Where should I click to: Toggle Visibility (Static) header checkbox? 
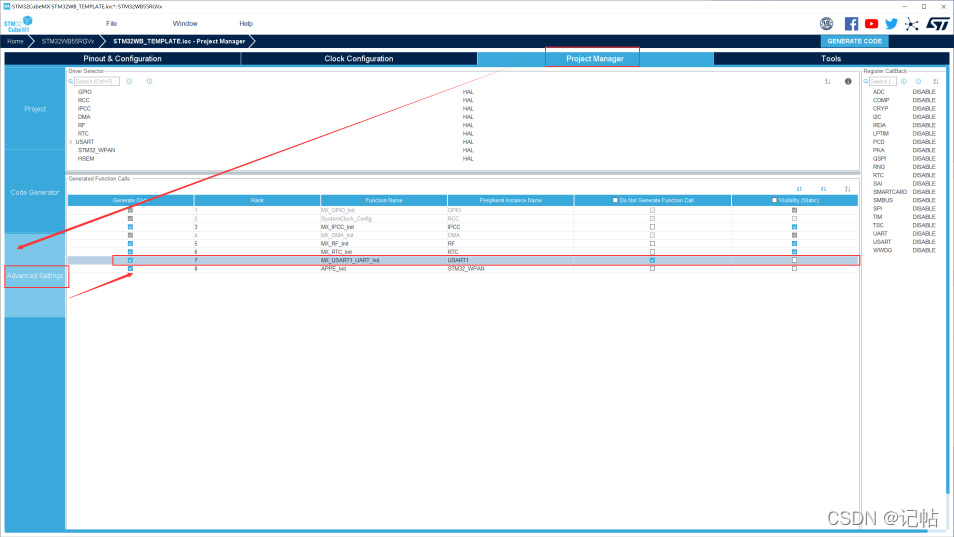tap(774, 200)
